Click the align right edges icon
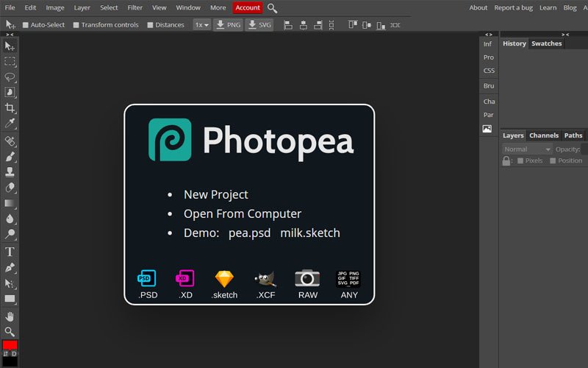The width and height of the screenshot is (588, 368). 318,25
